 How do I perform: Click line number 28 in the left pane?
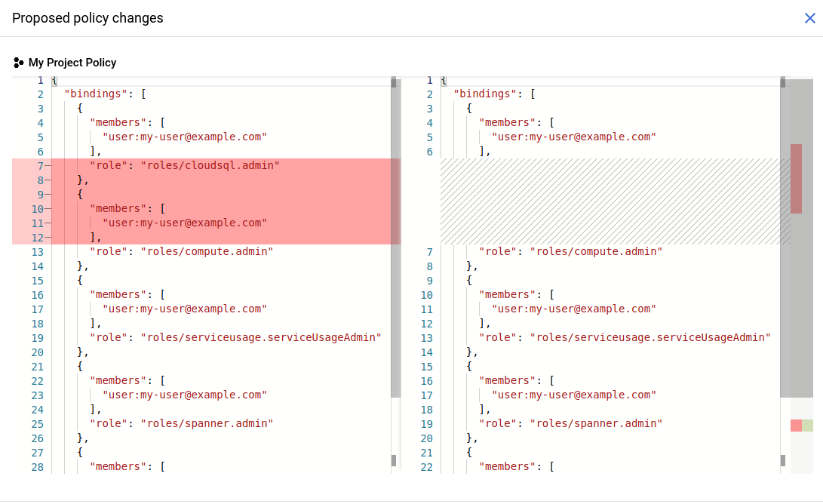pyautogui.click(x=38, y=466)
